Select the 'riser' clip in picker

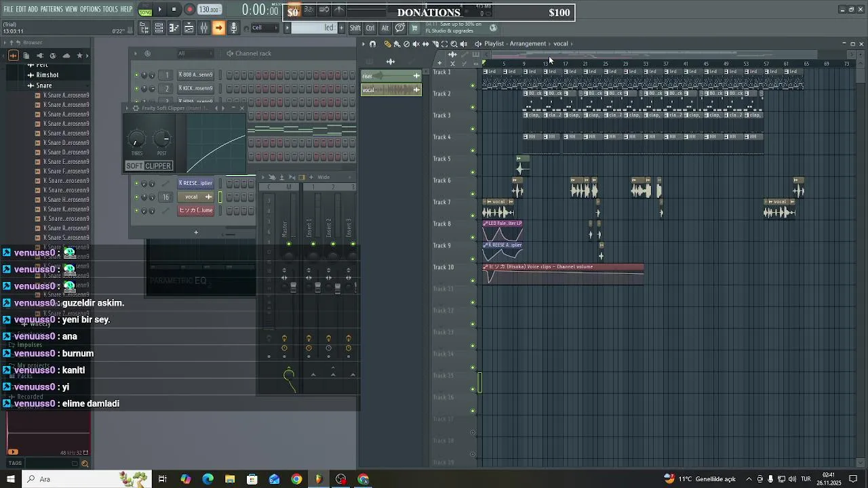pos(391,76)
